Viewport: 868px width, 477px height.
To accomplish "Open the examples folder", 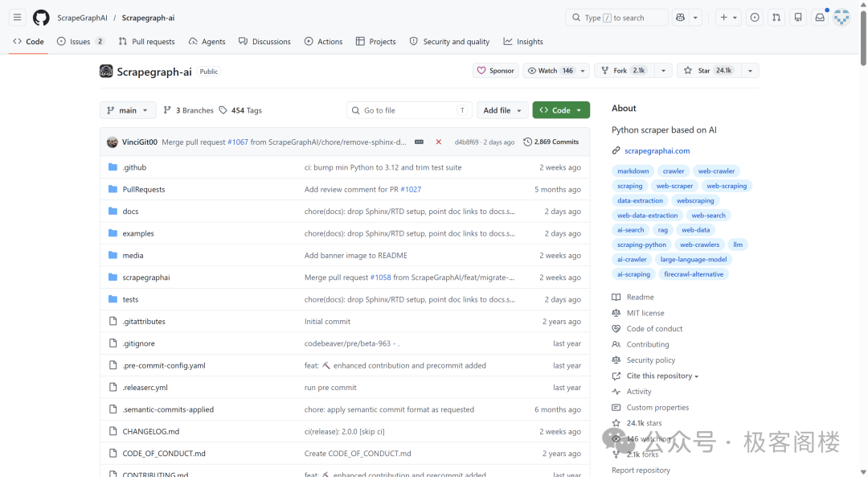I will [x=138, y=233].
